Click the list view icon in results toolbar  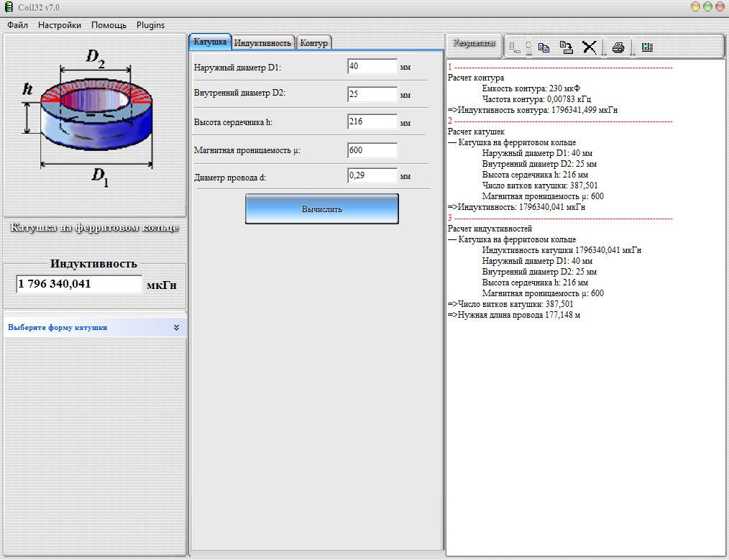tap(647, 47)
